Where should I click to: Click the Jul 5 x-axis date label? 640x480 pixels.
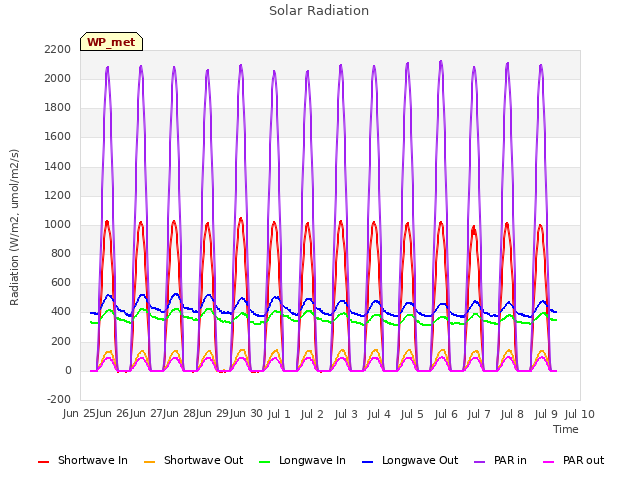pyautogui.click(x=412, y=415)
